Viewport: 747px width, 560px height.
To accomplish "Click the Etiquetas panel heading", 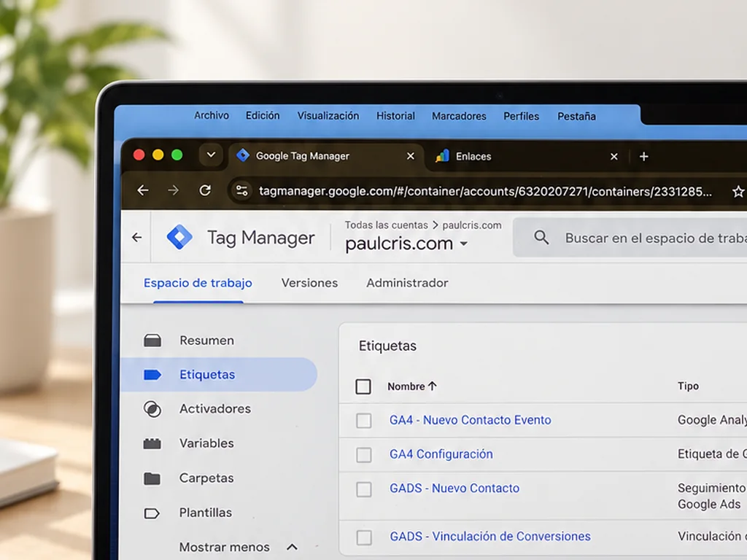I will tap(387, 346).
